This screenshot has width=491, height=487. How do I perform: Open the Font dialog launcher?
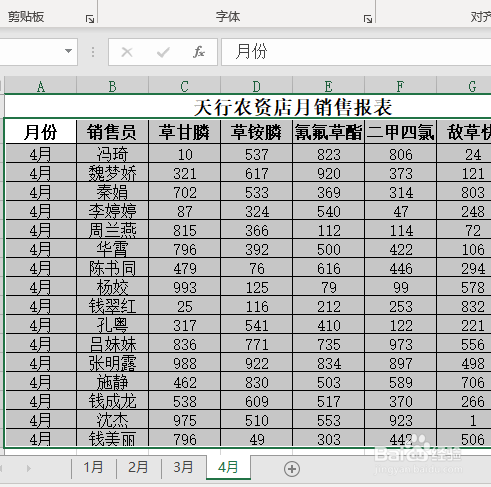[368, 19]
